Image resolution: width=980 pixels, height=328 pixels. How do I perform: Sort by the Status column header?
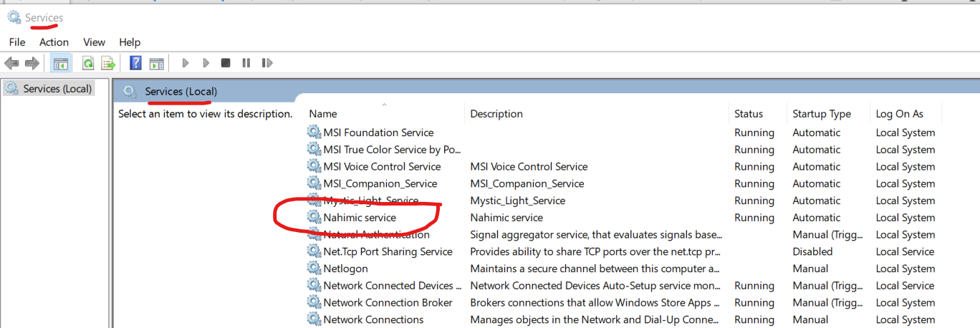click(749, 114)
